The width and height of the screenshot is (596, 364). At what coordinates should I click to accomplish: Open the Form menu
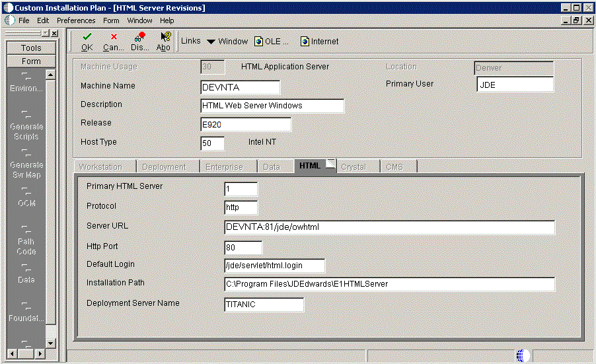111,20
